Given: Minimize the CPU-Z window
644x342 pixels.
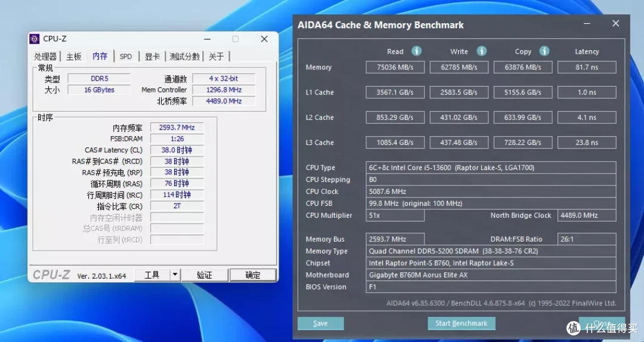Looking at the screenshot, I should pos(208,39).
